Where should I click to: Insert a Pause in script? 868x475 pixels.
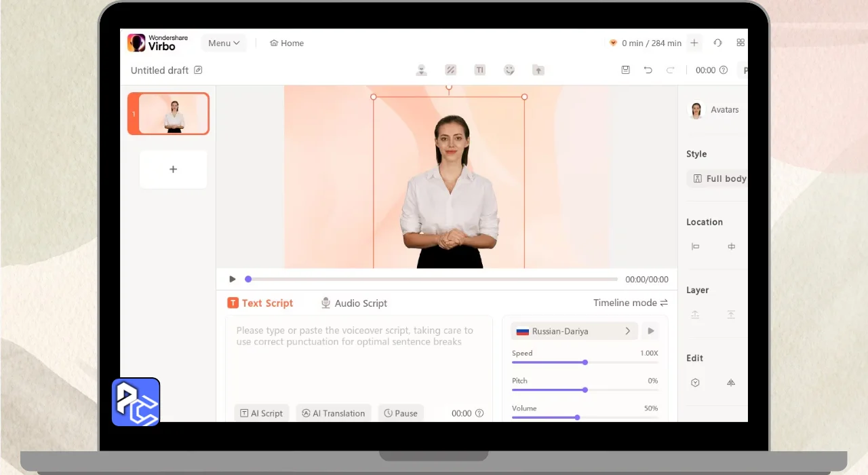pyautogui.click(x=401, y=413)
